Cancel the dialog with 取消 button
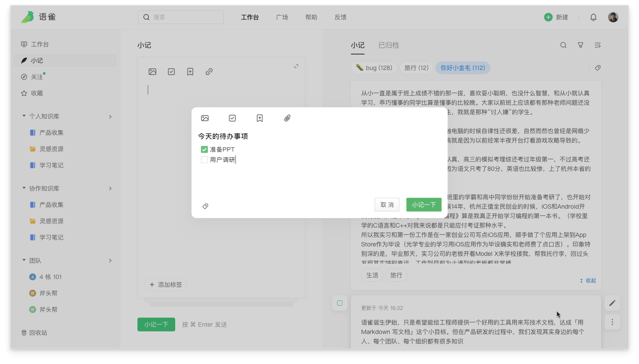639x364 pixels. (x=387, y=205)
